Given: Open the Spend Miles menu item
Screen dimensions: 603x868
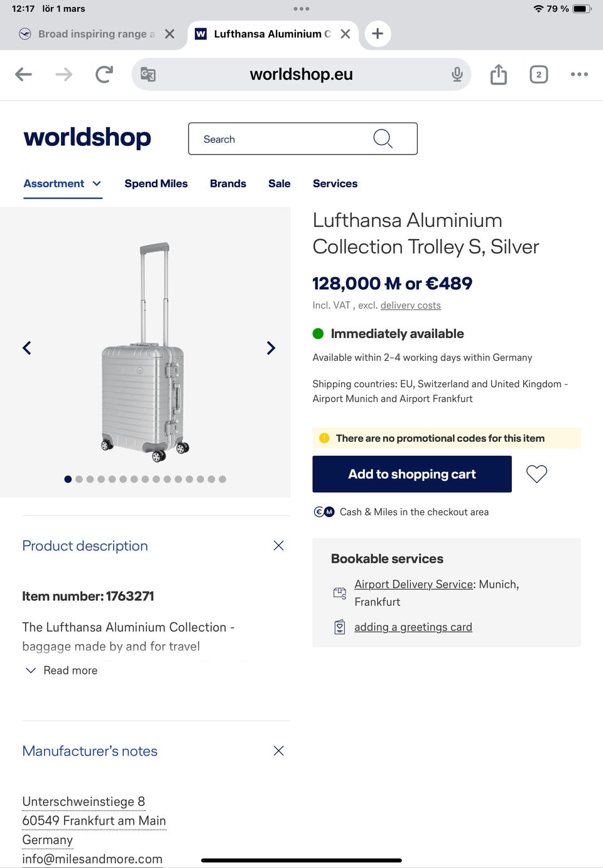Looking at the screenshot, I should click(x=156, y=184).
